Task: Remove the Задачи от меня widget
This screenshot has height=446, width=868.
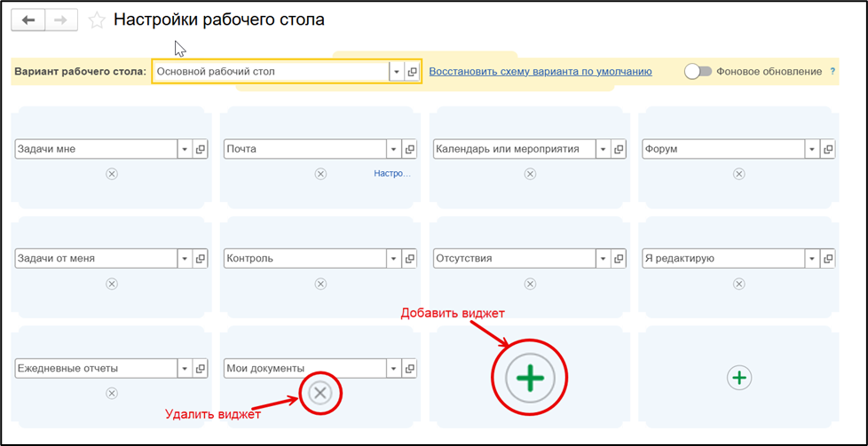Action: tap(111, 284)
